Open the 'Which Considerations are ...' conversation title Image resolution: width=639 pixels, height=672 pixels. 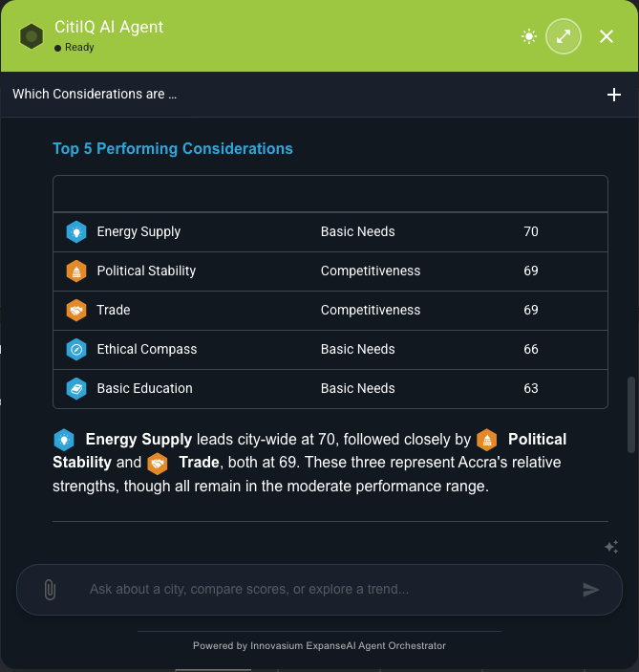tap(95, 94)
